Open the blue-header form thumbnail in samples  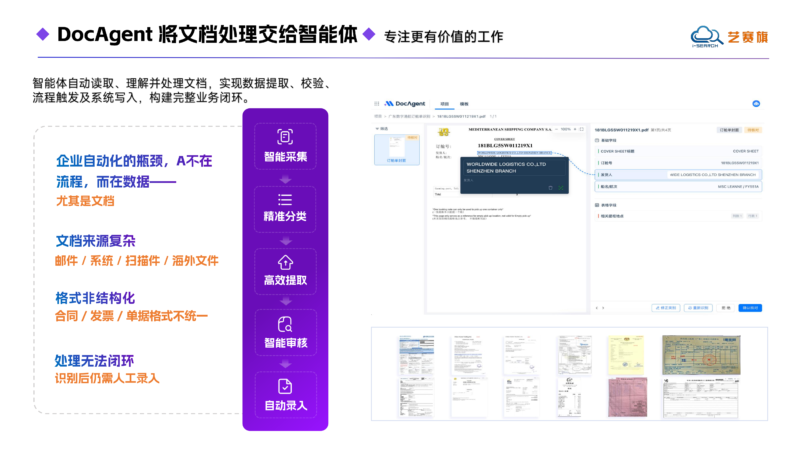point(416,355)
